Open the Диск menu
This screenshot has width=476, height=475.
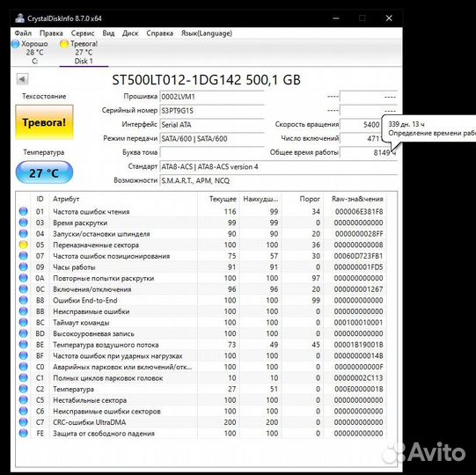point(130,33)
